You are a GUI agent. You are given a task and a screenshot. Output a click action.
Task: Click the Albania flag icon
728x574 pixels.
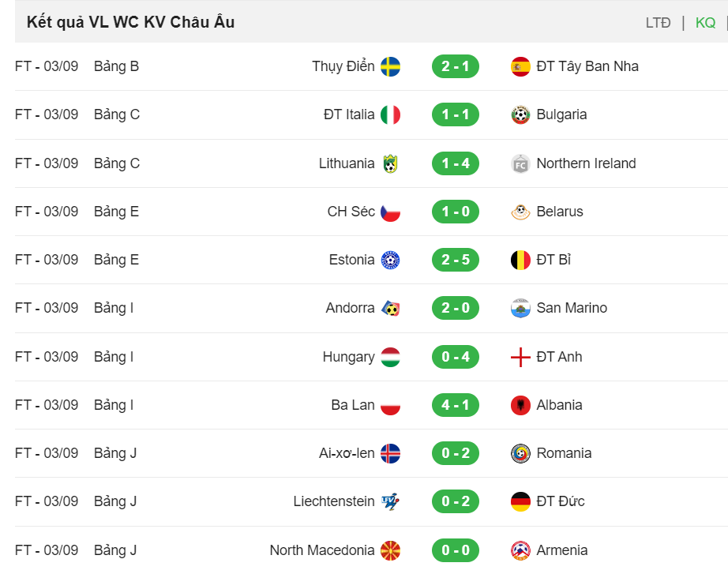(520, 405)
